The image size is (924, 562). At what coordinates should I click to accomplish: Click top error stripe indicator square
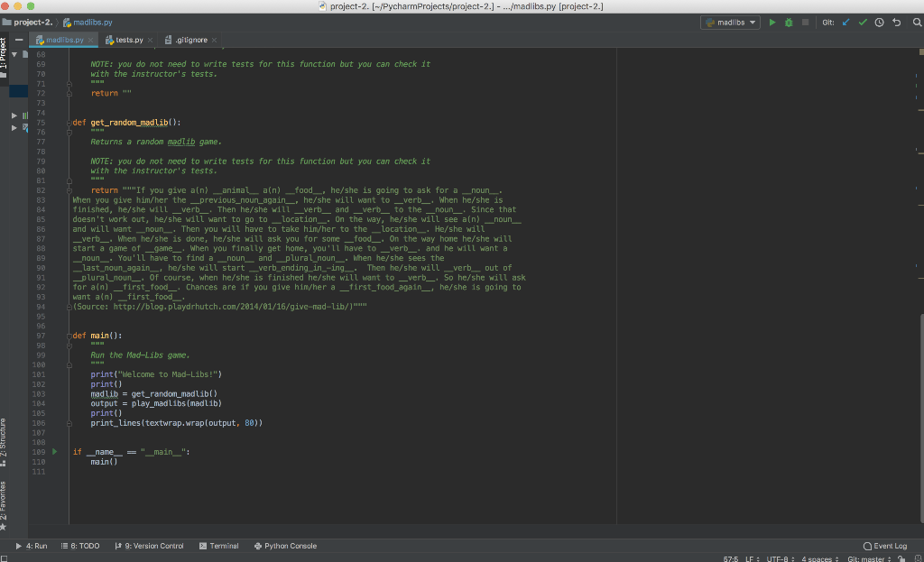point(921,52)
